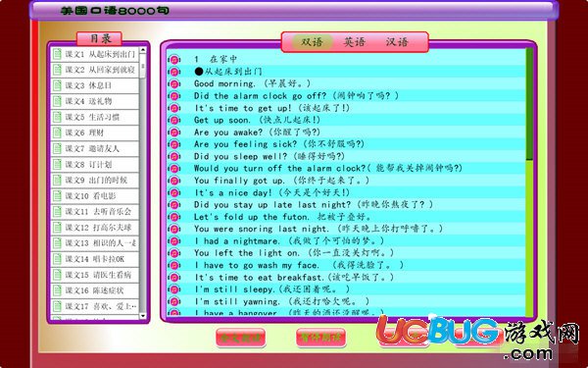
Task: Click speaker icon for "I had a nightmare."
Action: [x=174, y=240]
